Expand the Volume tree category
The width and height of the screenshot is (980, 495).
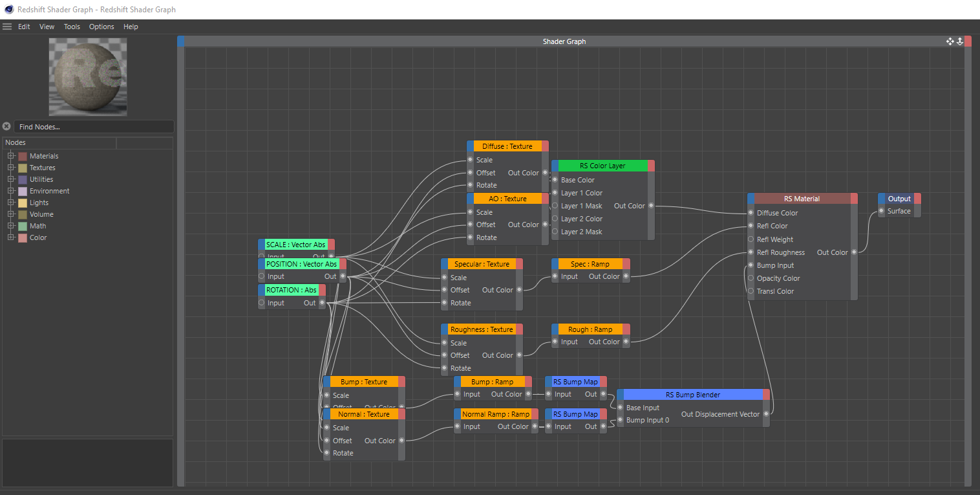click(11, 214)
